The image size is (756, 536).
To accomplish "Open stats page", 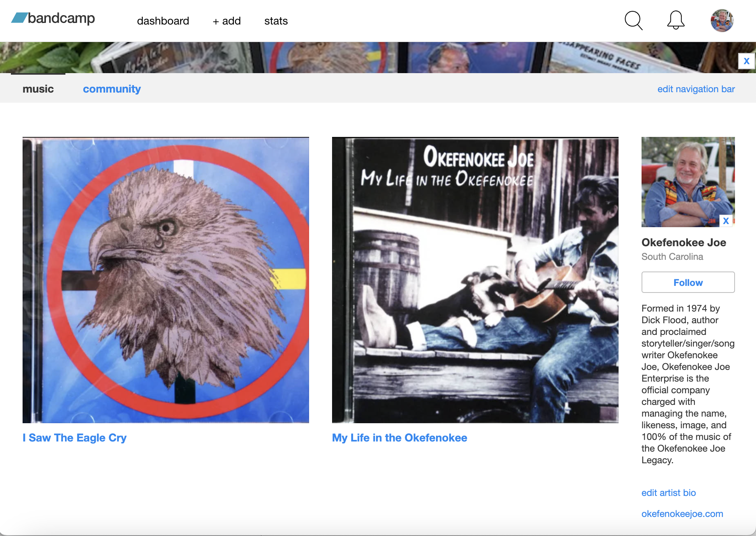I will coord(276,21).
